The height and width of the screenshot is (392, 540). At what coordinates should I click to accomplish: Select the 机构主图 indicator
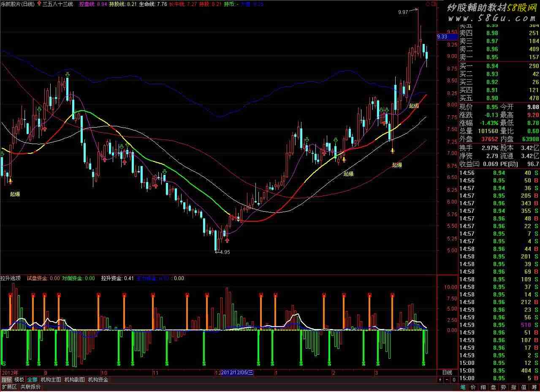tap(51, 380)
